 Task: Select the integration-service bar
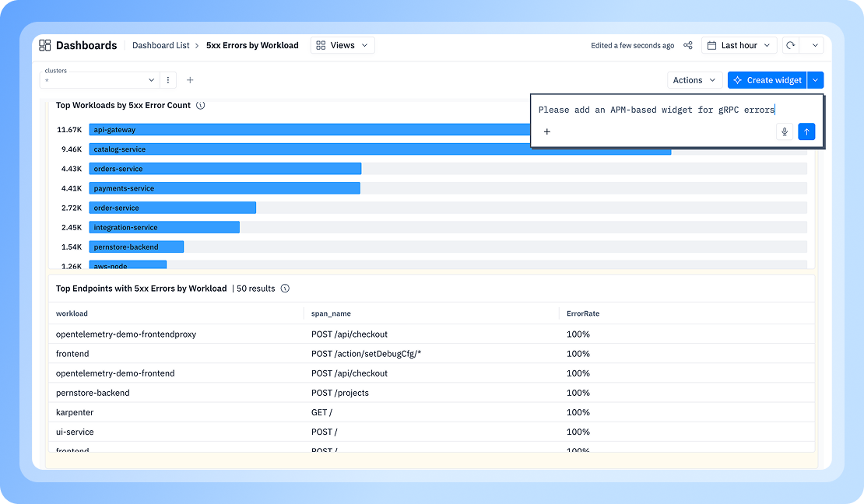tap(164, 227)
